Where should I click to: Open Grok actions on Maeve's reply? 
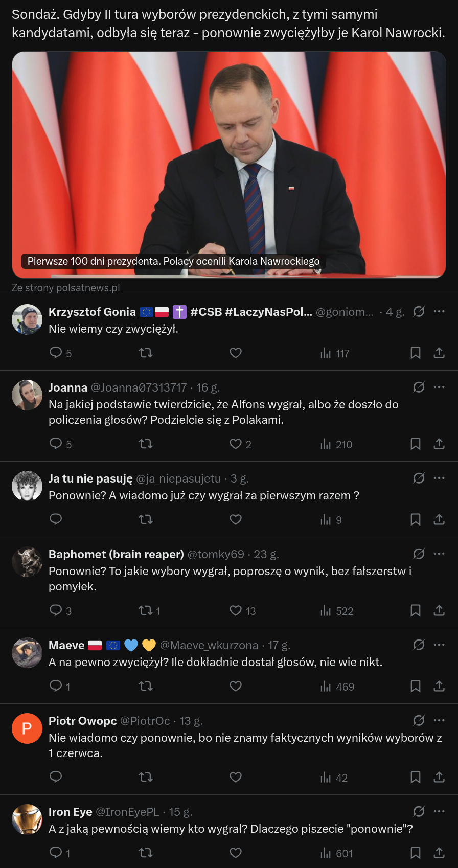click(419, 645)
